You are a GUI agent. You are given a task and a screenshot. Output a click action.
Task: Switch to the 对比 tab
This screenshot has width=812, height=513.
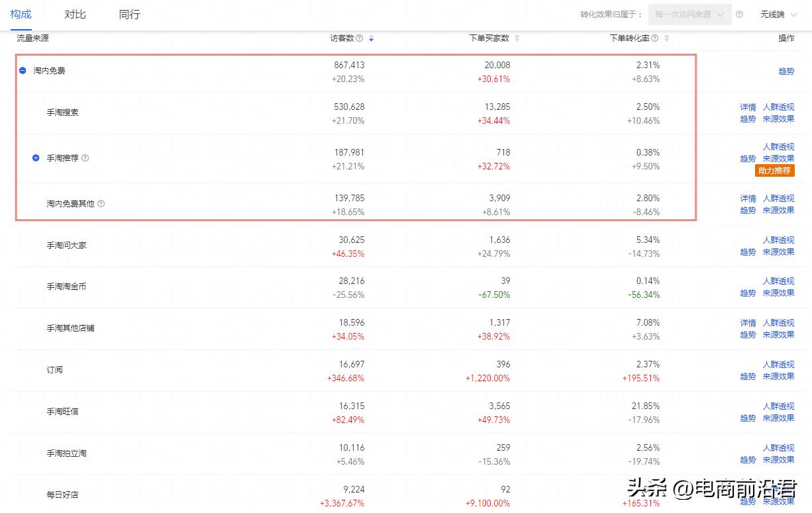click(75, 15)
